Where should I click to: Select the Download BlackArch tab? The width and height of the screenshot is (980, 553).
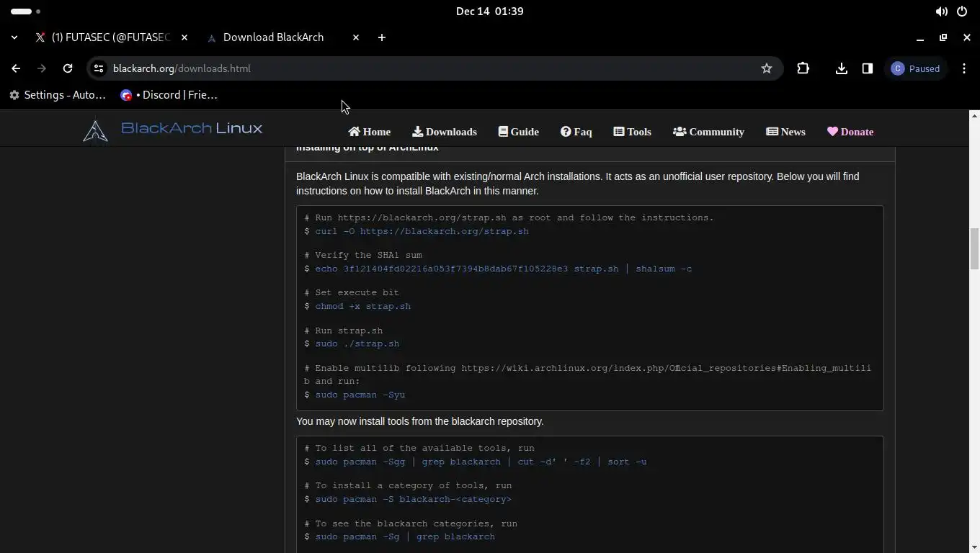tap(273, 37)
